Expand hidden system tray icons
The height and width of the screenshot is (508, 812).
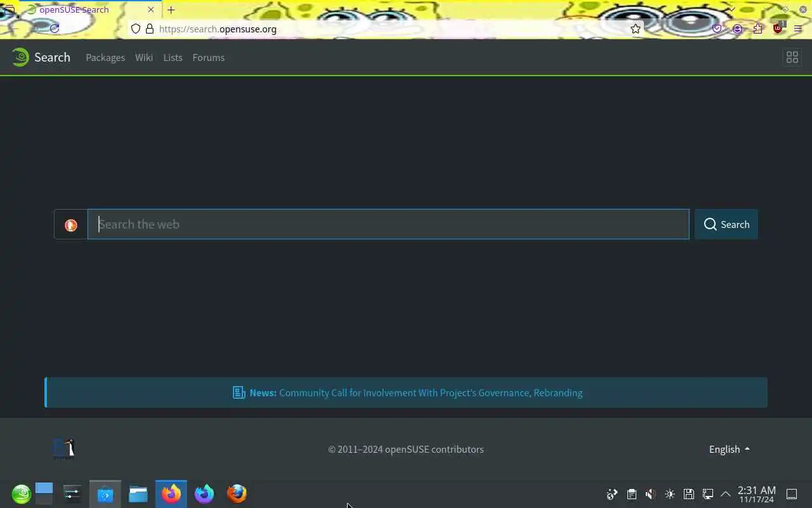click(726, 494)
